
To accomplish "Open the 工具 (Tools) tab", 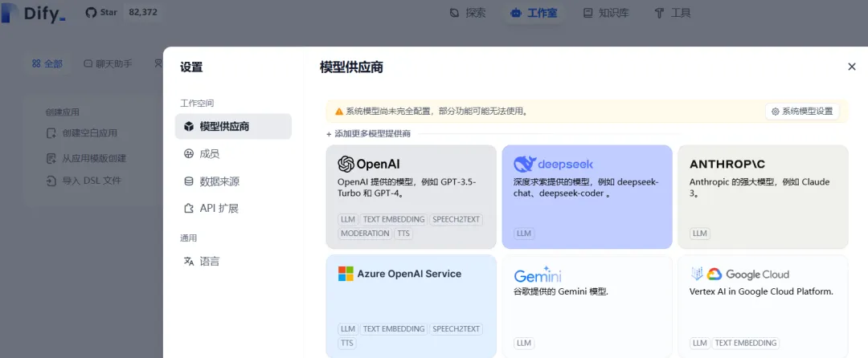I will point(673,13).
